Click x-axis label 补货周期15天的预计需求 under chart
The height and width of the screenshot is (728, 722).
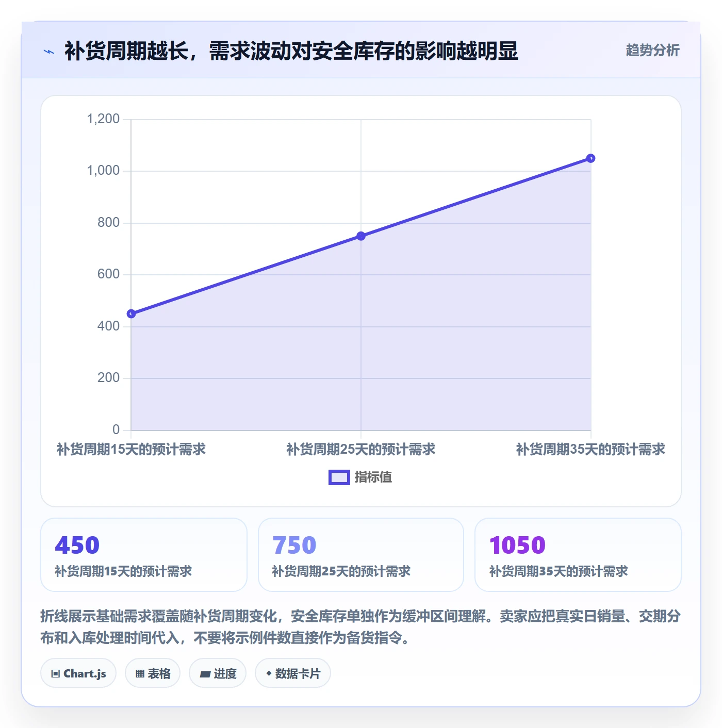click(131, 450)
